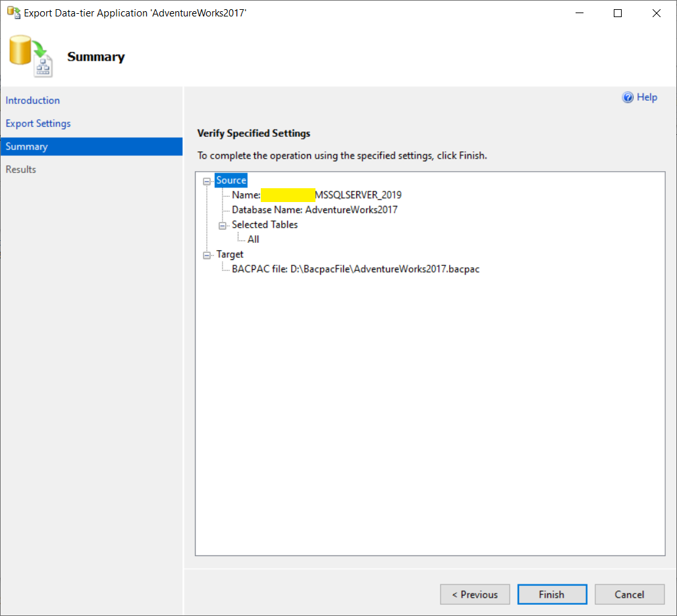Go to the Introduction page
The image size is (677, 616).
33,101
